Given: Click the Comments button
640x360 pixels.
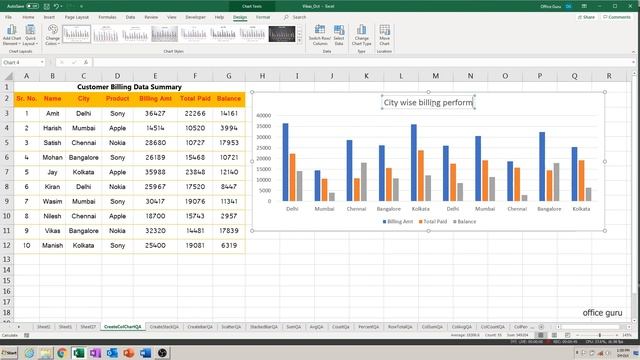Looking at the screenshot, I should pos(617,17).
